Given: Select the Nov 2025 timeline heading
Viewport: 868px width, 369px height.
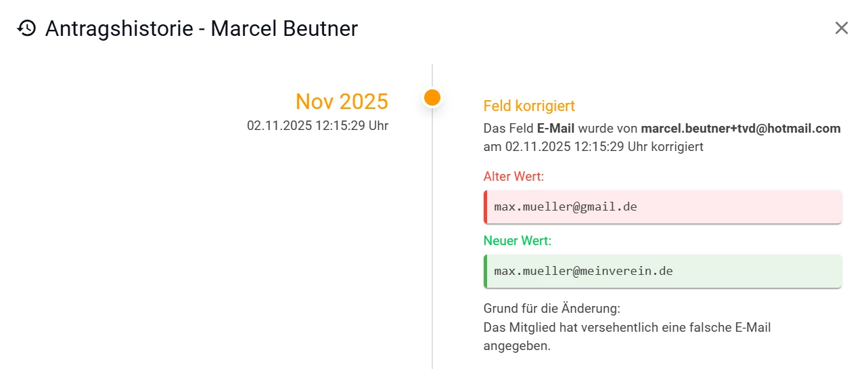Looking at the screenshot, I should (342, 102).
